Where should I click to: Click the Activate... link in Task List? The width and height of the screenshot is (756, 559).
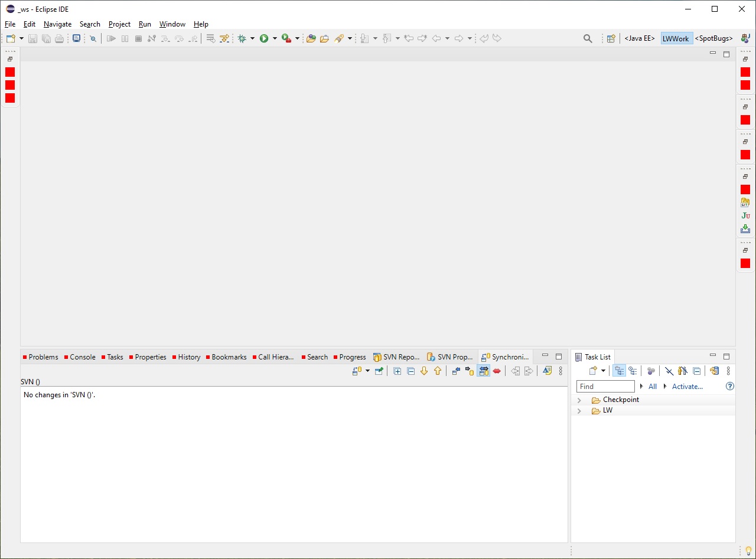pos(687,387)
